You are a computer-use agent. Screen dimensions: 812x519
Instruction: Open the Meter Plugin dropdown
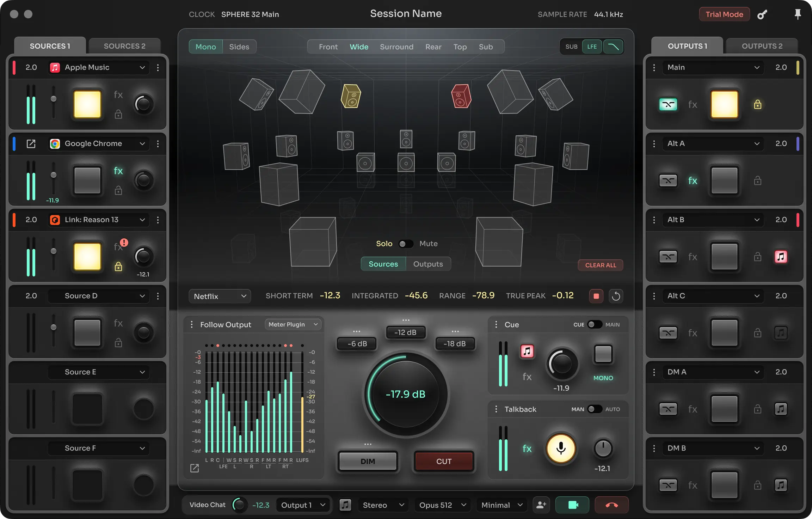click(293, 324)
